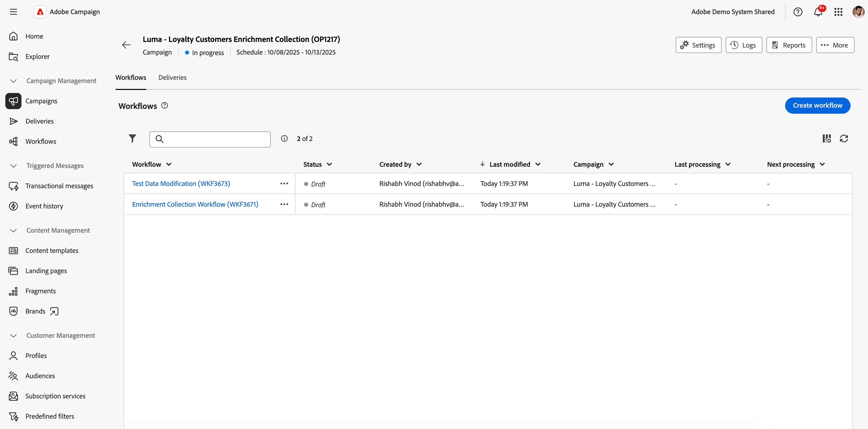The height and width of the screenshot is (429, 868).
Task: Select Campaigns in the sidebar
Action: tap(41, 101)
